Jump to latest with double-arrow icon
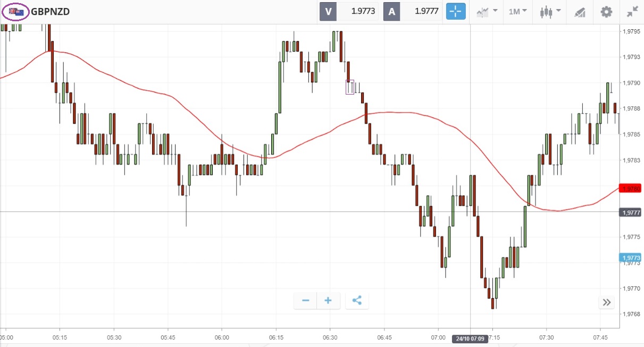644x347 pixels. 606,302
